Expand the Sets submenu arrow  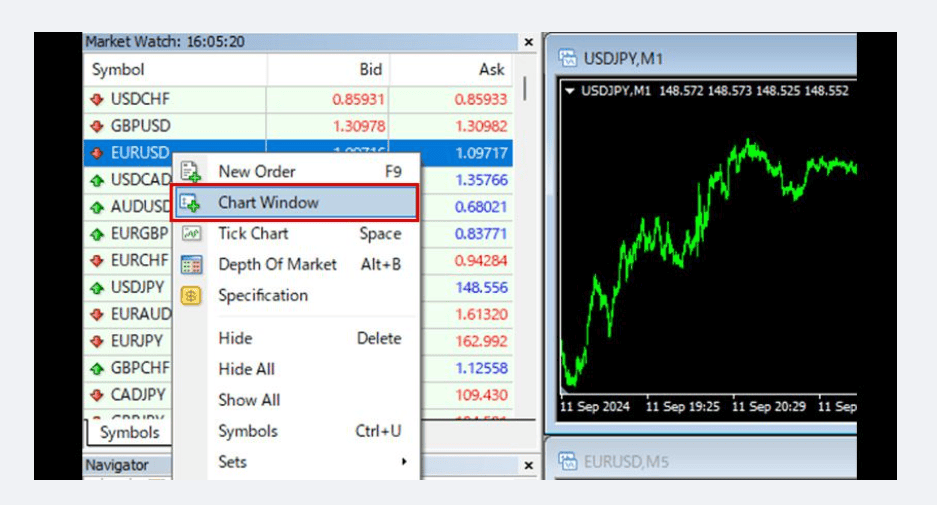pos(405,461)
